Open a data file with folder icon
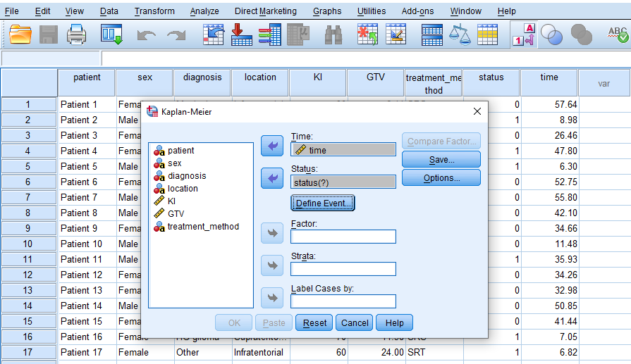Viewport: 631px width, 364px height. point(20,34)
